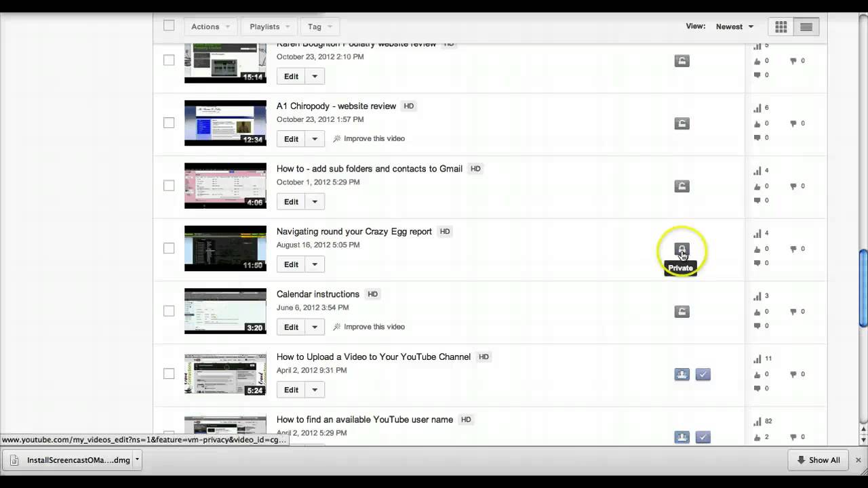The width and height of the screenshot is (868, 488).
Task: Open the Newest view sort dropdown
Action: click(x=734, y=26)
